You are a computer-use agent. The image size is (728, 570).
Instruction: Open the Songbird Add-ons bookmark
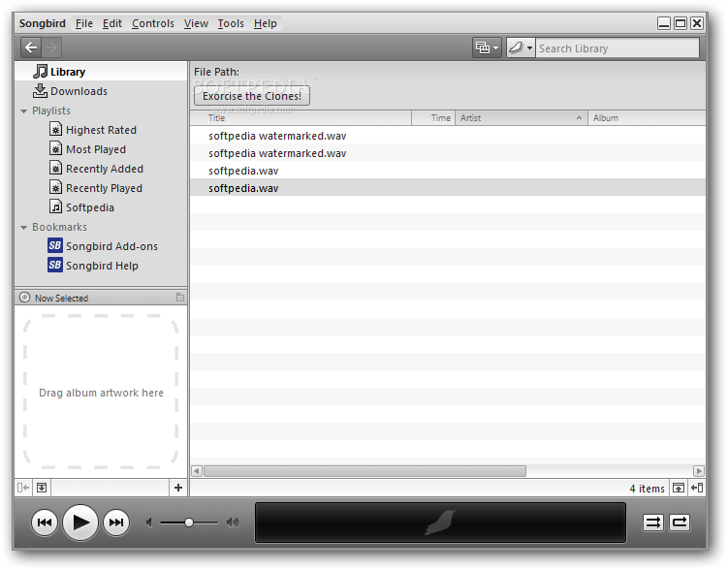[x=103, y=246]
